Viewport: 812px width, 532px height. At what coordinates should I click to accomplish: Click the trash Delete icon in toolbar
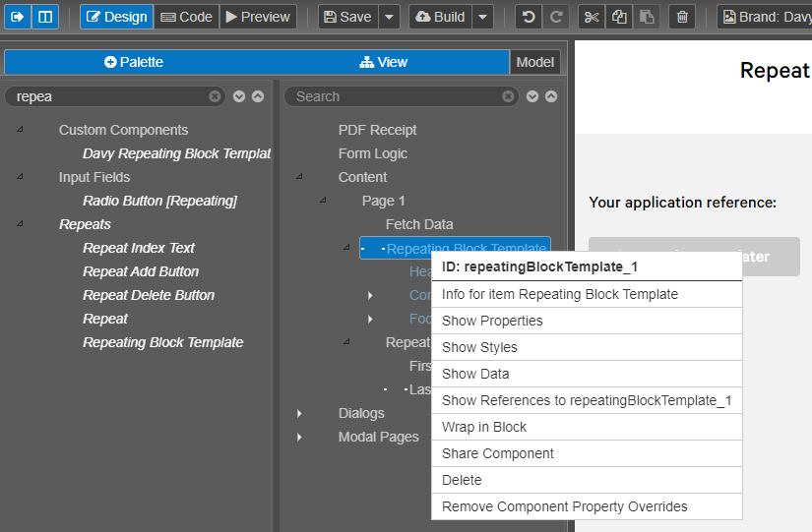tap(682, 17)
